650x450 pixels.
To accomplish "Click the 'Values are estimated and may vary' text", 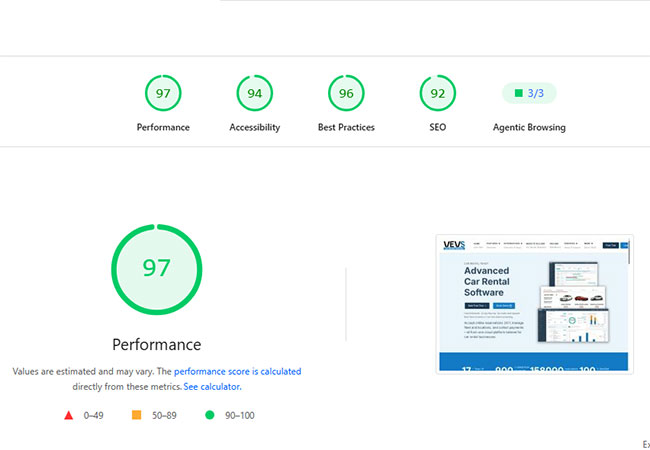I will 84,371.
